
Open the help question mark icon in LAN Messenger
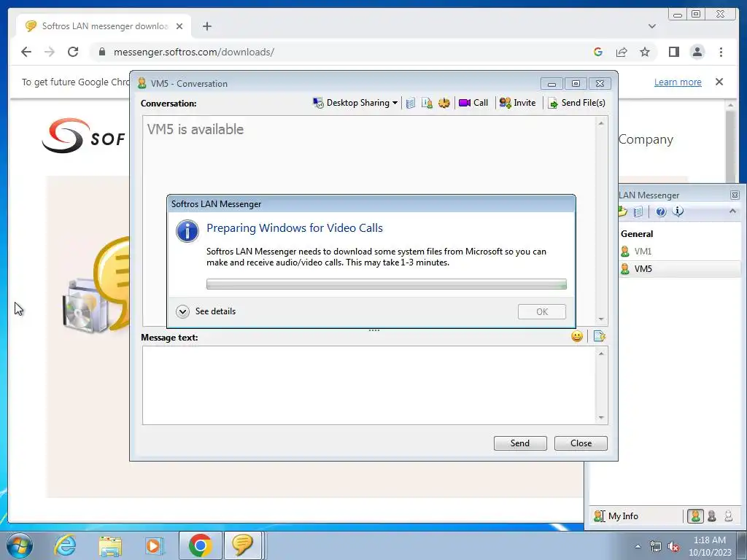(661, 212)
